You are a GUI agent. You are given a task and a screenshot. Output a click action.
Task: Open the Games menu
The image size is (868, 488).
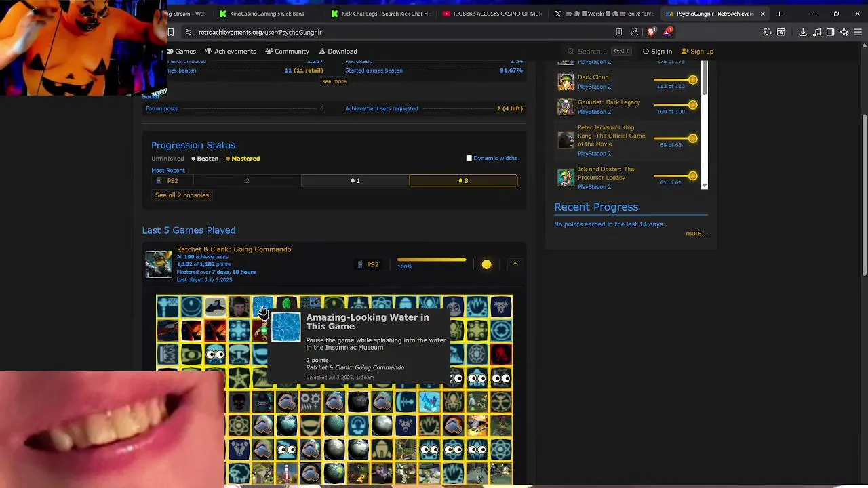(x=181, y=52)
